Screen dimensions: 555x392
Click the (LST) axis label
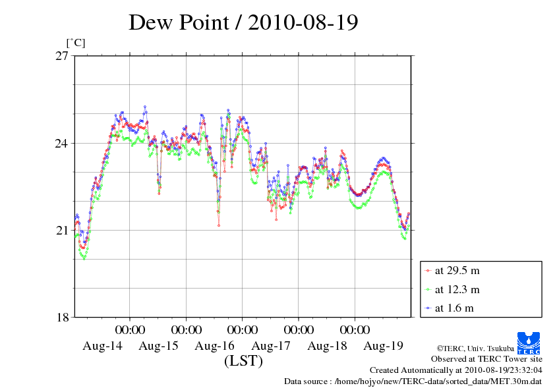click(243, 361)
